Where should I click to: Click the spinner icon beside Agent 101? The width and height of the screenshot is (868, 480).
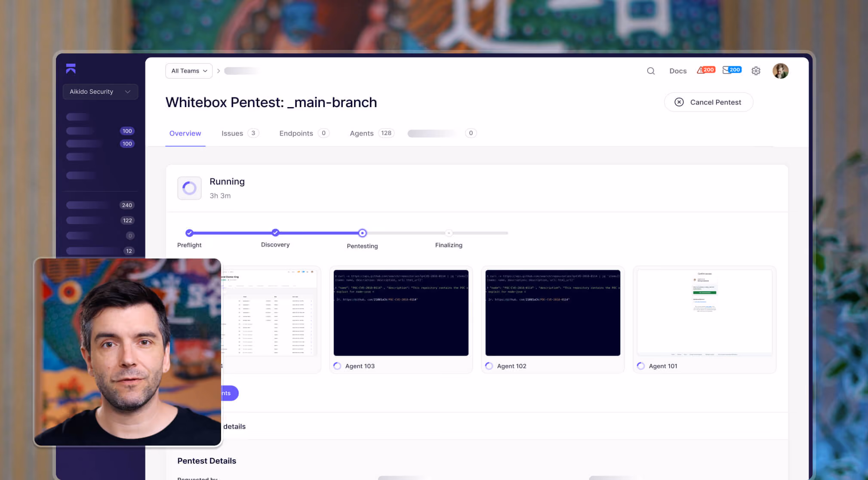coord(641,366)
